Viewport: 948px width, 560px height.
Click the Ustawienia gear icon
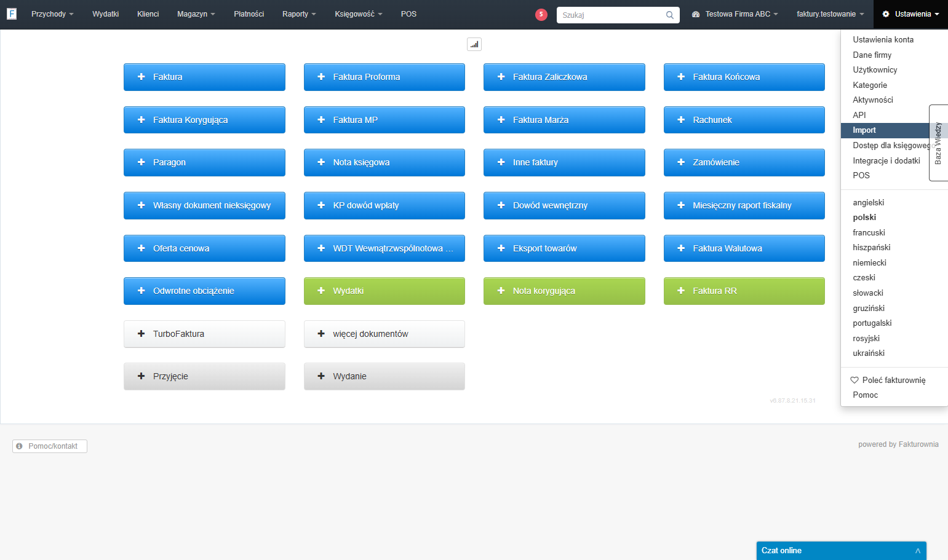point(886,14)
